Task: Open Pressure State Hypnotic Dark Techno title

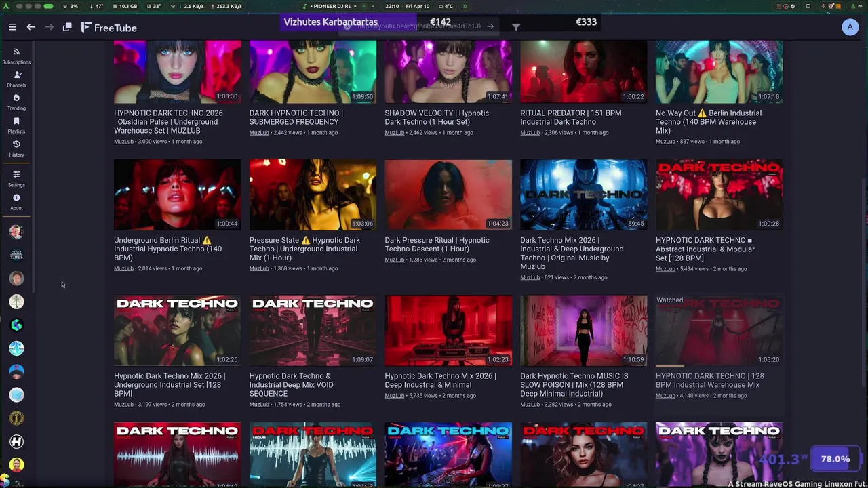Action: tap(304, 249)
